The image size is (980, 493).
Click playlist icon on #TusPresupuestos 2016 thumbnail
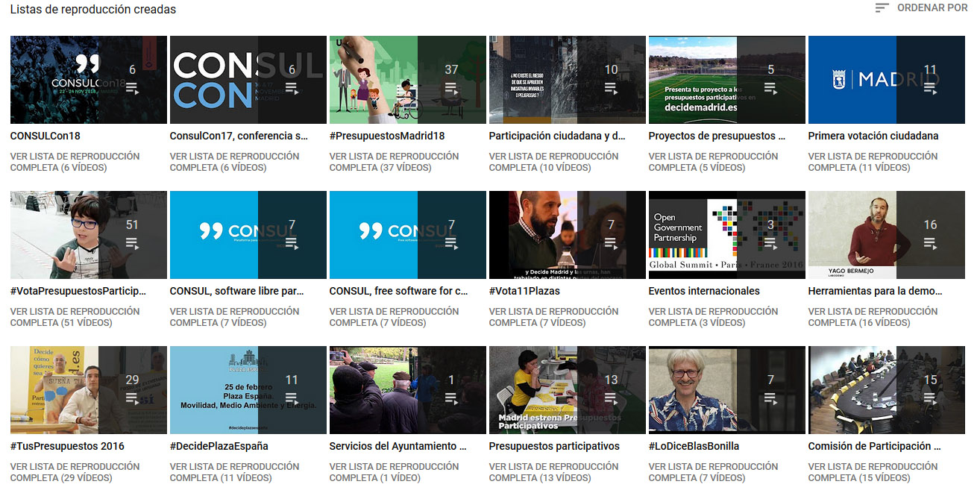132,398
